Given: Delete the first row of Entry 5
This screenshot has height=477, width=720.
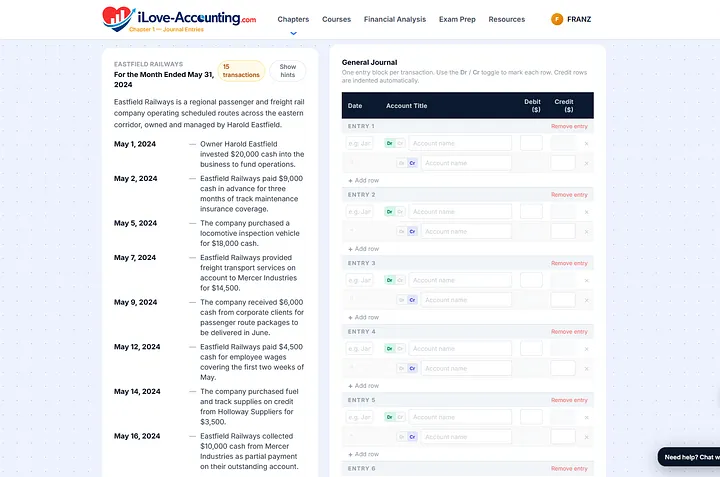Looking at the screenshot, I should pyautogui.click(x=586, y=417).
